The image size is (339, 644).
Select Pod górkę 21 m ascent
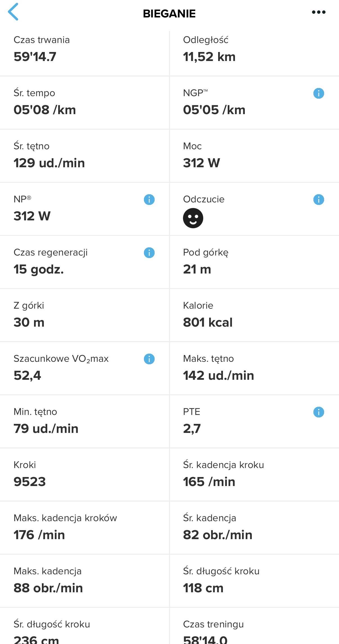tap(254, 262)
